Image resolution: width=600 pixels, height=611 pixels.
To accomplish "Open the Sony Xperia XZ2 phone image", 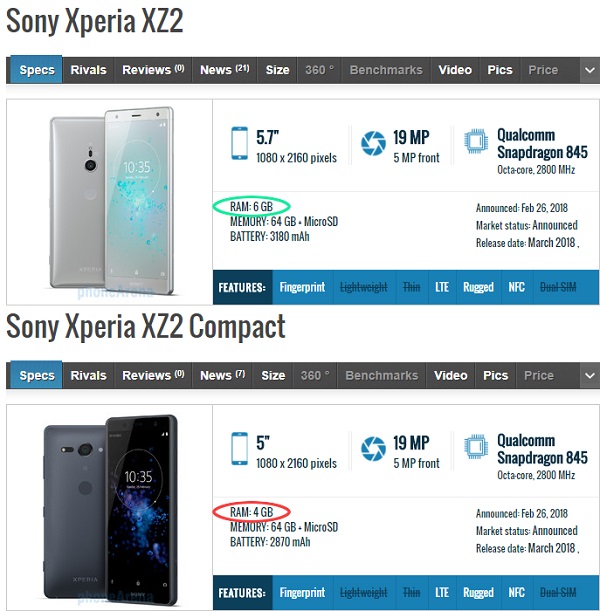I will (112, 201).
